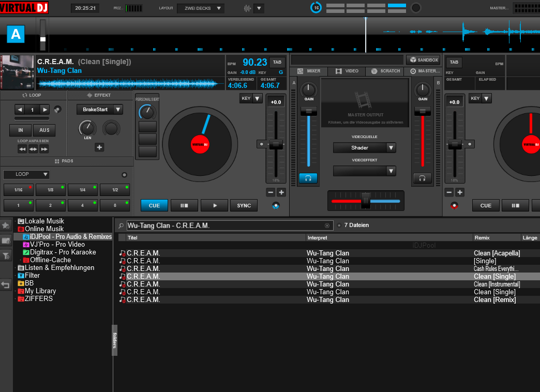The height and width of the screenshot is (392, 540).
Task: Click the beat counter 16 circle icon
Action: pyautogui.click(x=316, y=8)
